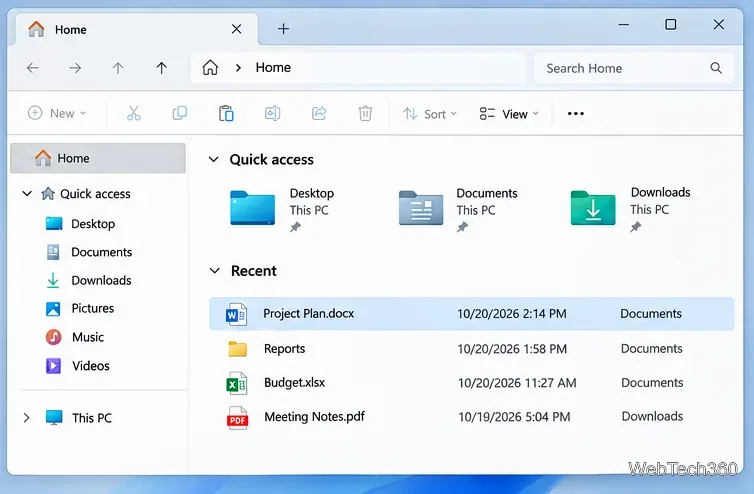Open the See more ellipsis menu
754x494 pixels.
[576, 114]
